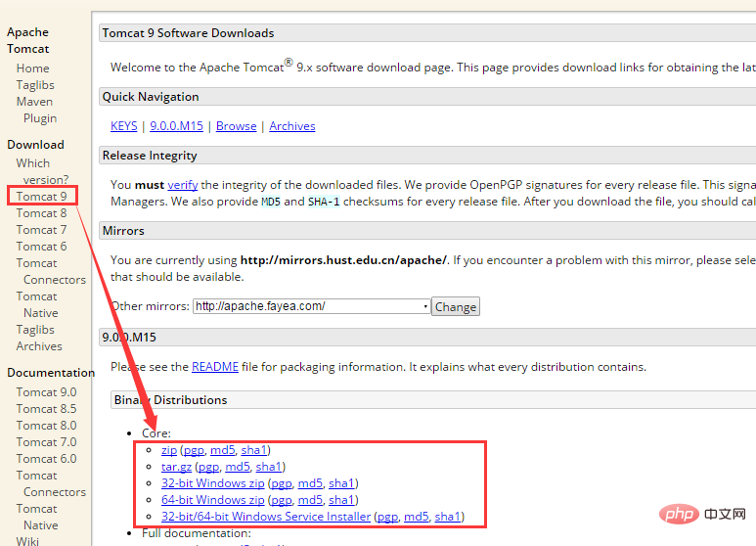Open Tomcat 6.0 documentation link
Image resolution: width=756 pixels, height=546 pixels.
coord(46,459)
